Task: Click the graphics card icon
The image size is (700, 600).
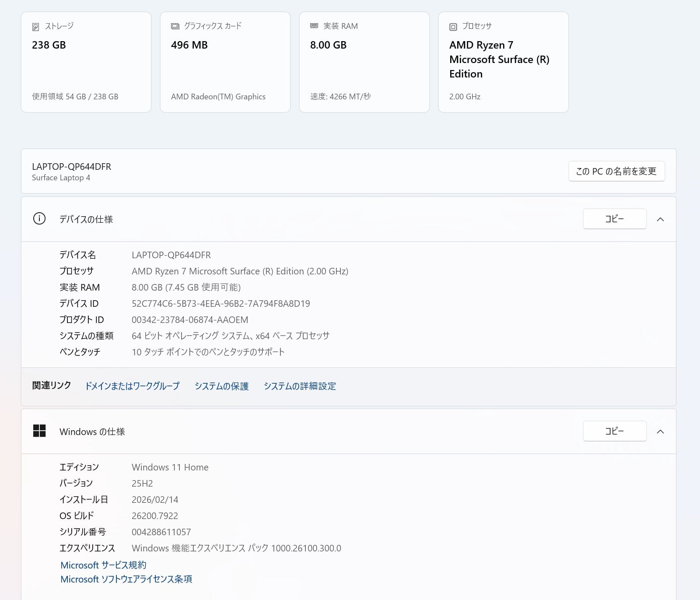Action: [x=175, y=26]
